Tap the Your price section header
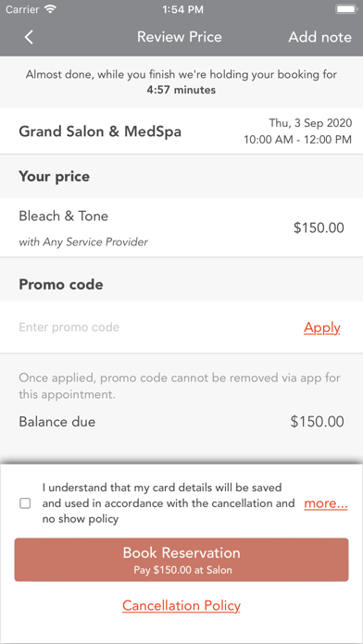The height and width of the screenshot is (644, 363). point(55,177)
